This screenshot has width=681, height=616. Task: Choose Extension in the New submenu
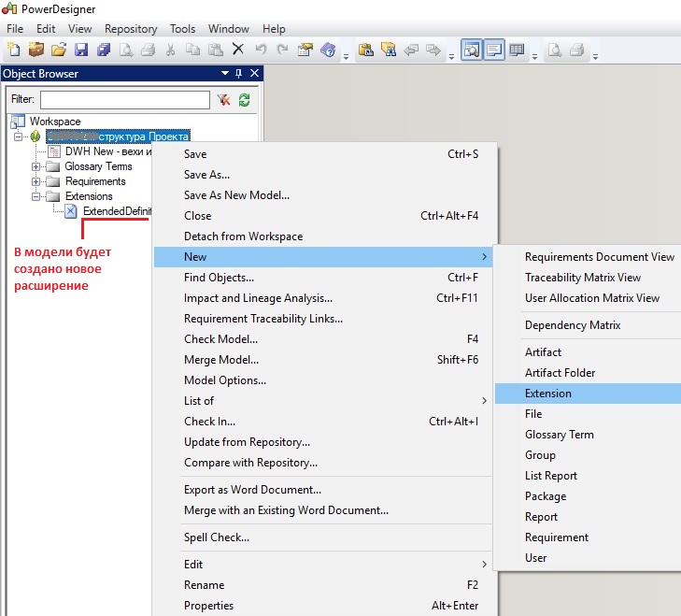coord(589,394)
